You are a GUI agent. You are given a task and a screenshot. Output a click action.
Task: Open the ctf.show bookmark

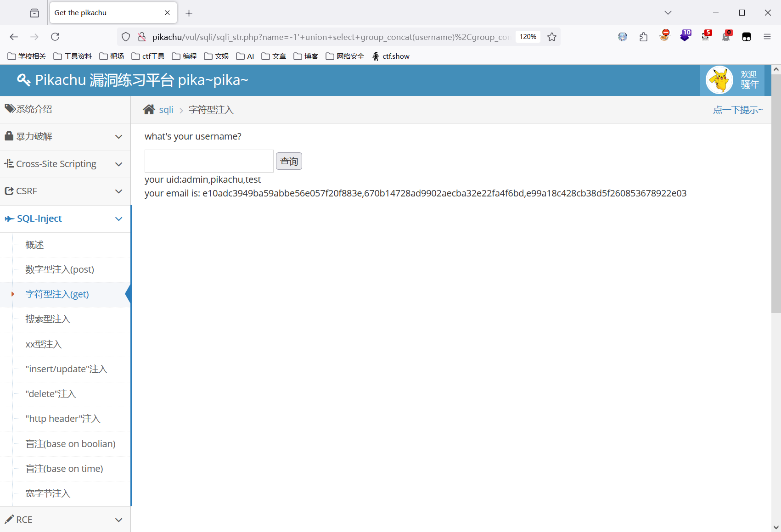391,56
